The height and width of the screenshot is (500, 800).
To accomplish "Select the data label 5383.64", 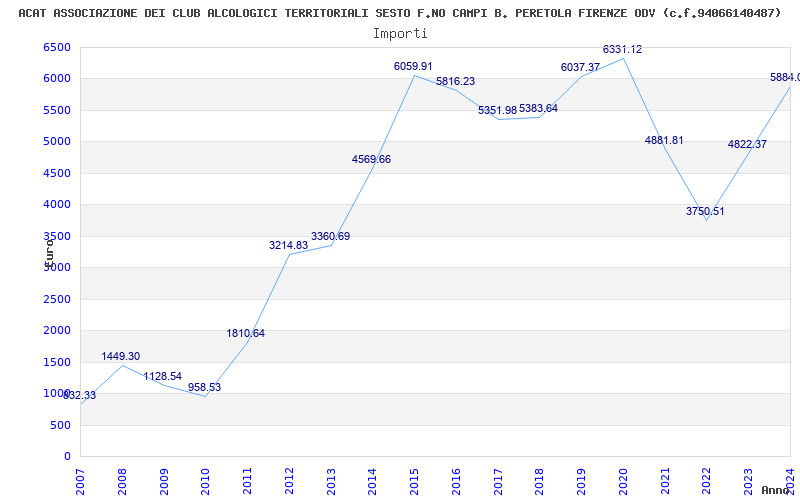I will 538,108.
